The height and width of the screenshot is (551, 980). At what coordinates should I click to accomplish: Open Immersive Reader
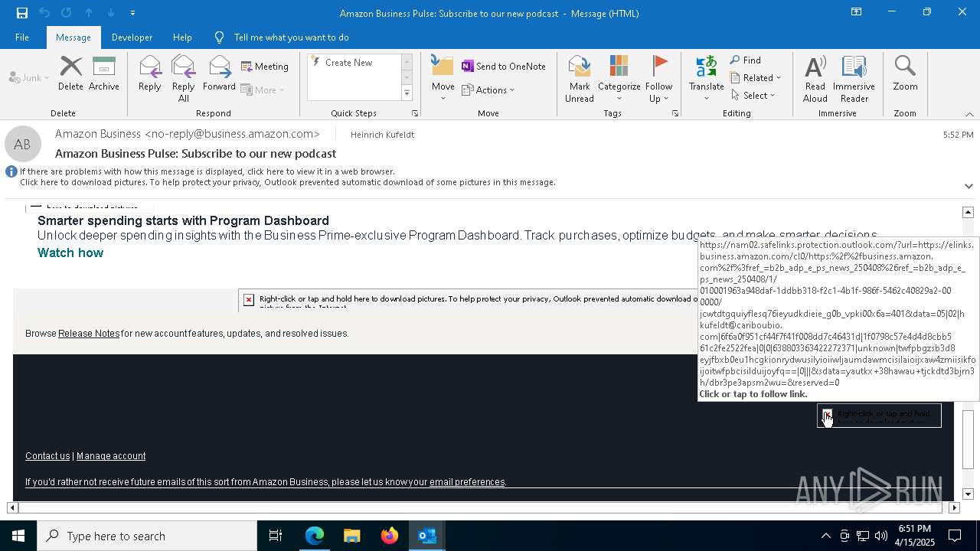tap(854, 78)
